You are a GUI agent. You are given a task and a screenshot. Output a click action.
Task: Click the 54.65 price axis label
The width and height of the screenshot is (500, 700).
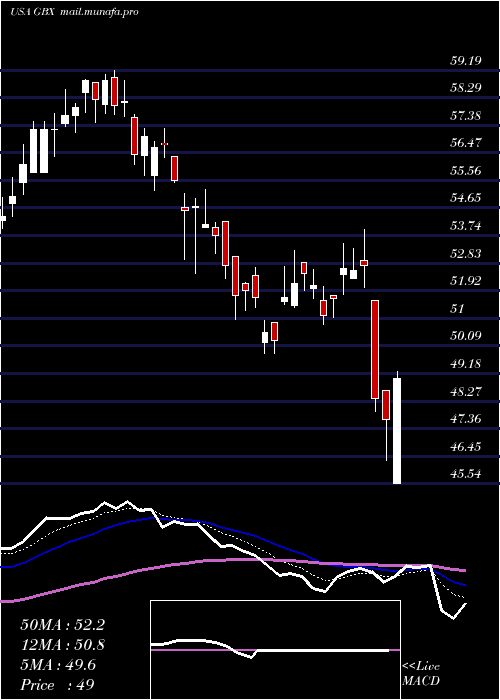465,198
